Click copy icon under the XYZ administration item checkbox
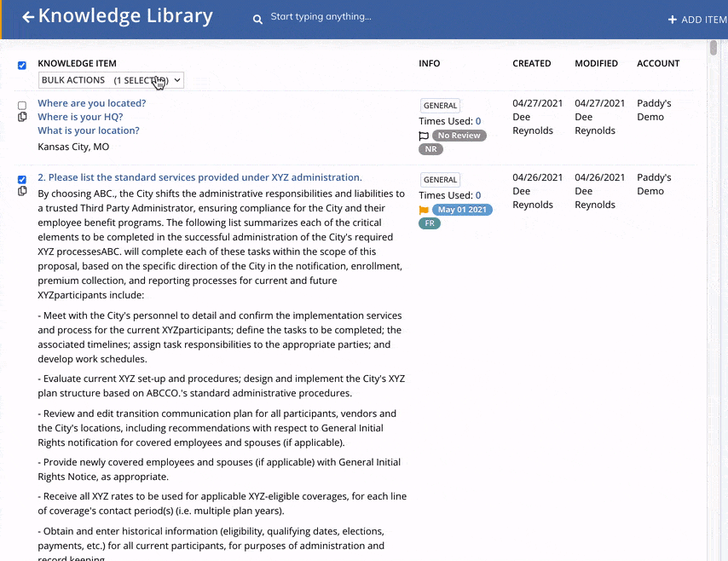Viewport: 728px width, 561px height. 22,191
